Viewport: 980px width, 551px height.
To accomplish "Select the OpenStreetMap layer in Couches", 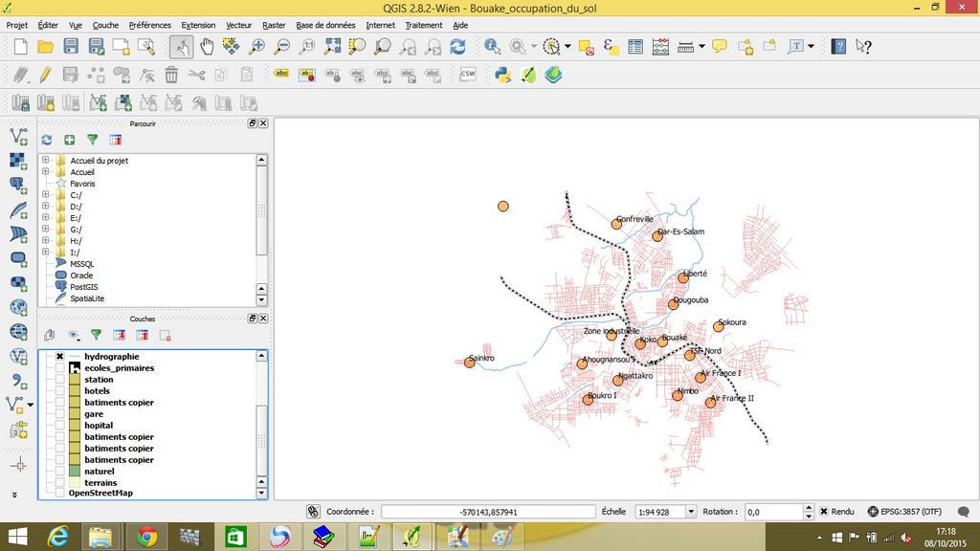I will coord(100,493).
